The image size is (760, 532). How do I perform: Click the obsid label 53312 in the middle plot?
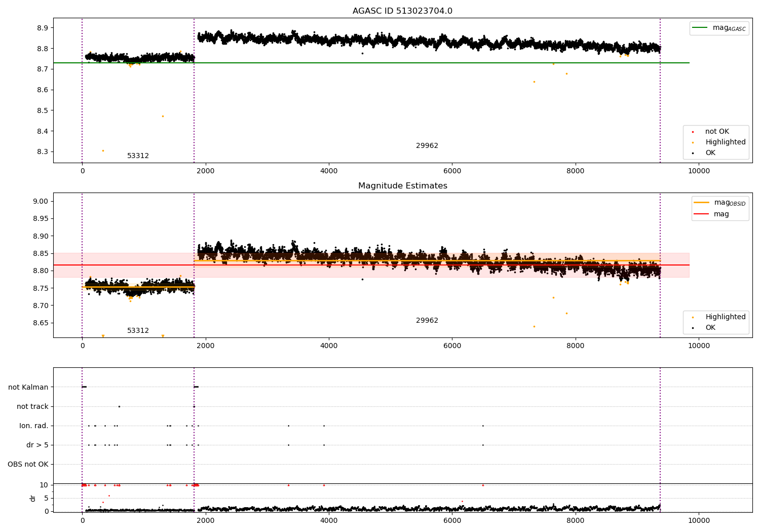pyautogui.click(x=138, y=331)
